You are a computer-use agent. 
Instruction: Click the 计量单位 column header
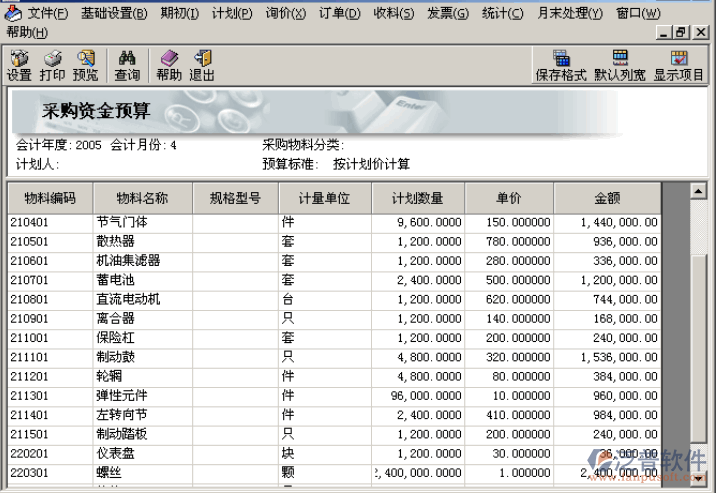click(325, 198)
